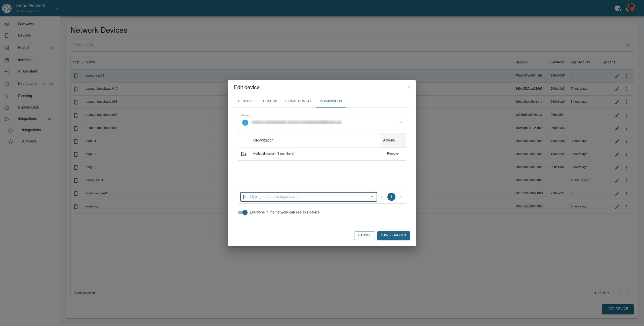Click page 1 in organization pagination
The width and height of the screenshot is (644, 326).
click(x=391, y=197)
